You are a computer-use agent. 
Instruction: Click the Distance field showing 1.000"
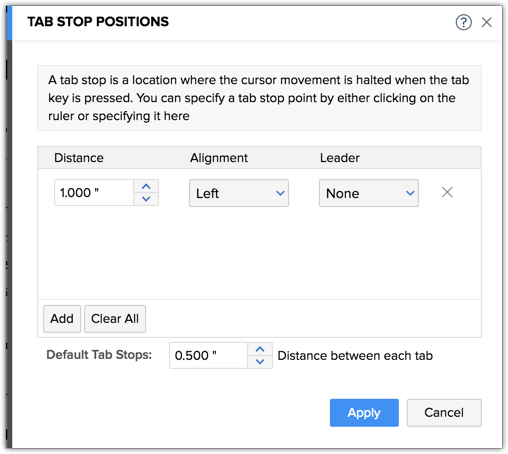94,193
